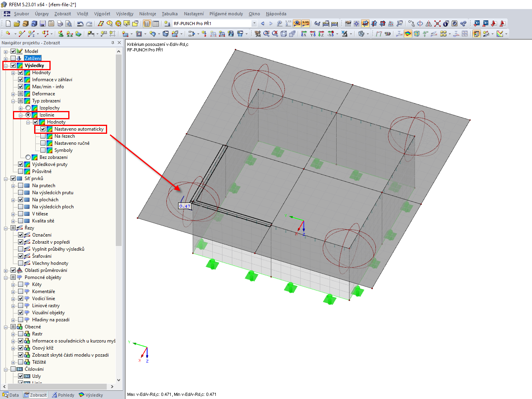Screen dimensions: 532x399
Task: Toggle the isosurfaces color display icon
Action: point(408,34)
